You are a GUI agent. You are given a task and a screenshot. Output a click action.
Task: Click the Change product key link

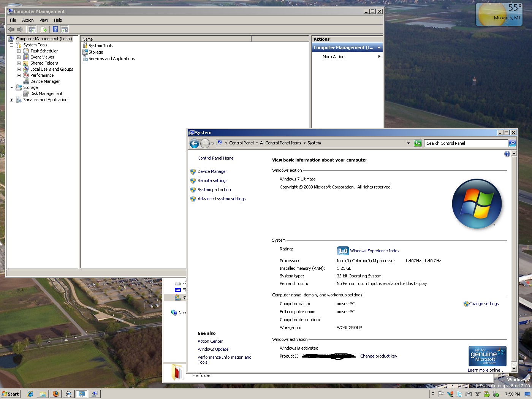[378, 356]
